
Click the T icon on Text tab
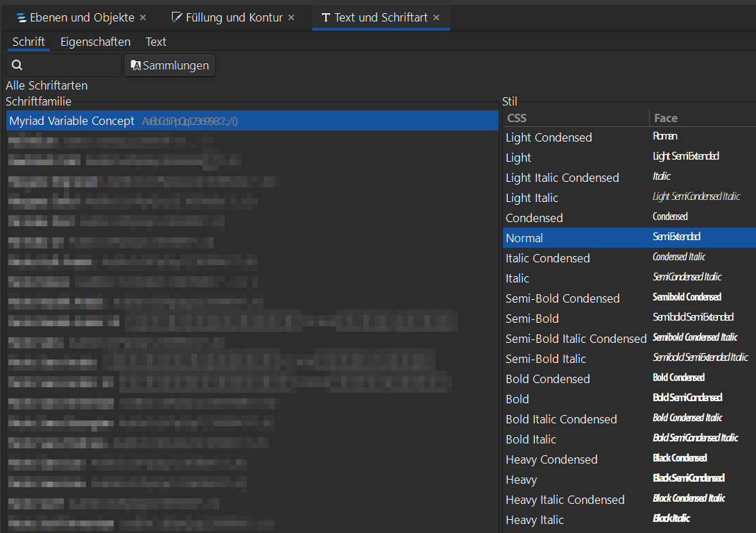point(326,18)
